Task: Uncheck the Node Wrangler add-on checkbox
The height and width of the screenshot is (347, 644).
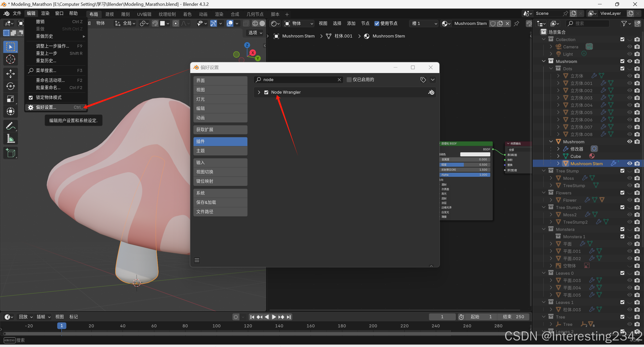Action: [266, 92]
